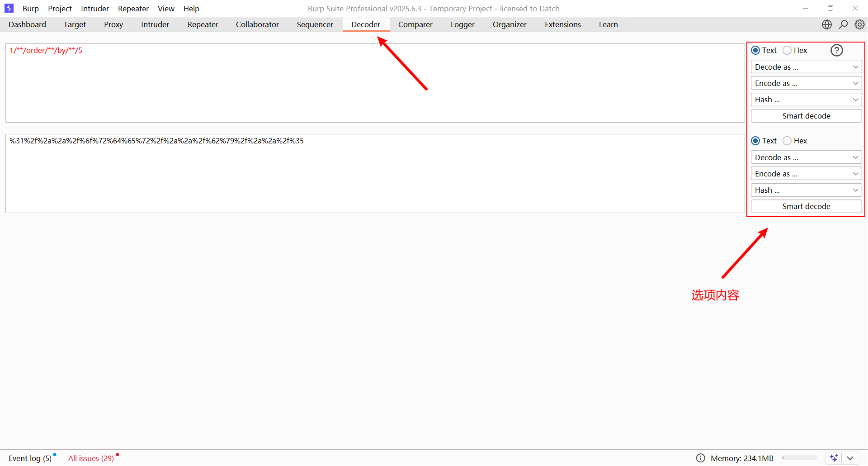This screenshot has width=868, height=466.
Task: Select Text radio in first decoder panel
Action: point(755,50)
